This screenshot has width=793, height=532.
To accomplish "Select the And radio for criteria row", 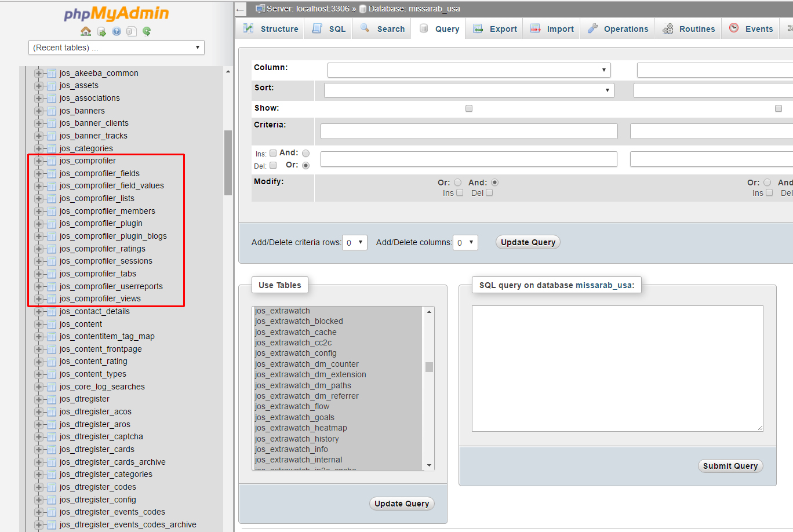I will [x=306, y=154].
